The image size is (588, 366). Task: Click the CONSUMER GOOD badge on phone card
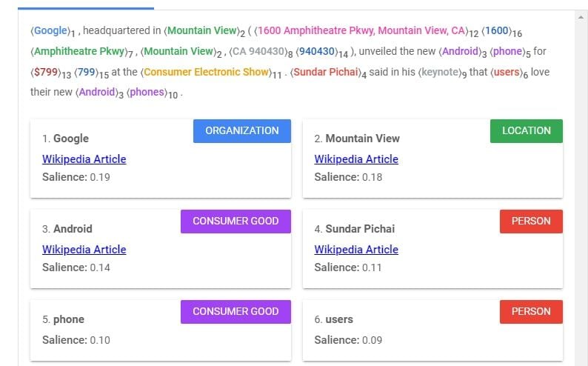click(235, 312)
